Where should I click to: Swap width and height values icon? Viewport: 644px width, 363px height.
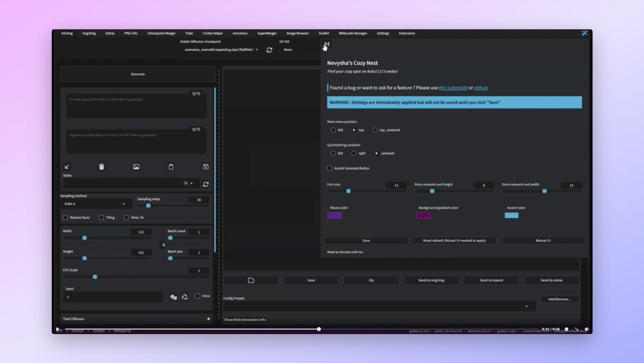pyautogui.click(x=164, y=245)
